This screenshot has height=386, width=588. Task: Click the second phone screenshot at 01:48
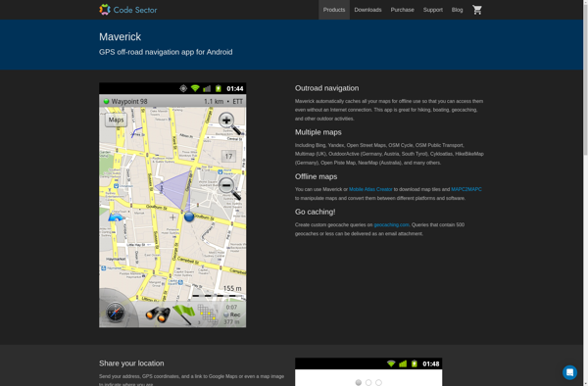tap(368, 371)
